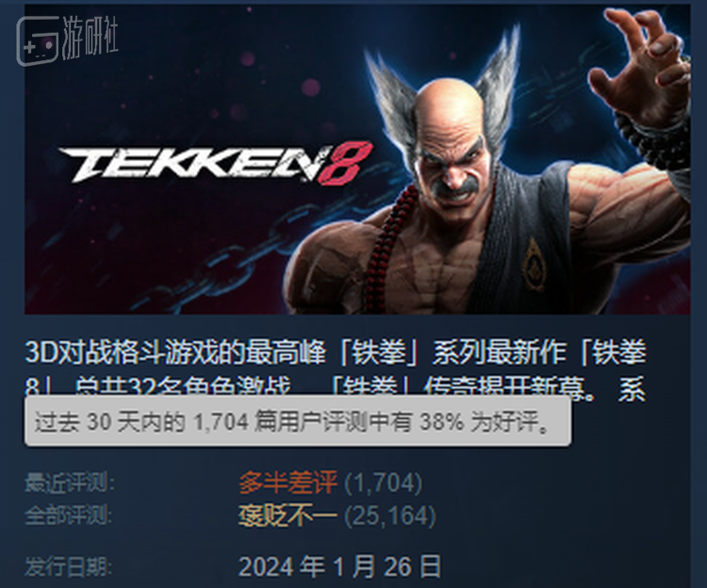Click the 最近评测 label
The width and height of the screenshot is (707, 588).
[x=70, y=482]
